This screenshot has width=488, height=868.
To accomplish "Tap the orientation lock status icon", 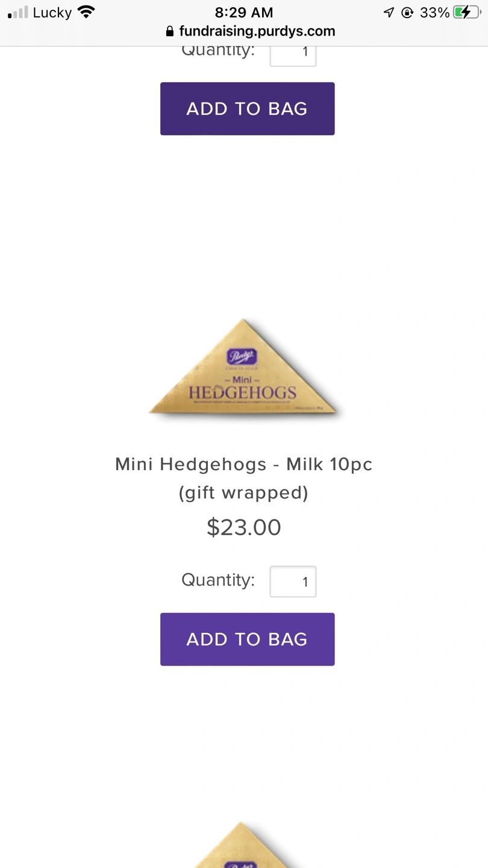I will click(x=407, y=12).
